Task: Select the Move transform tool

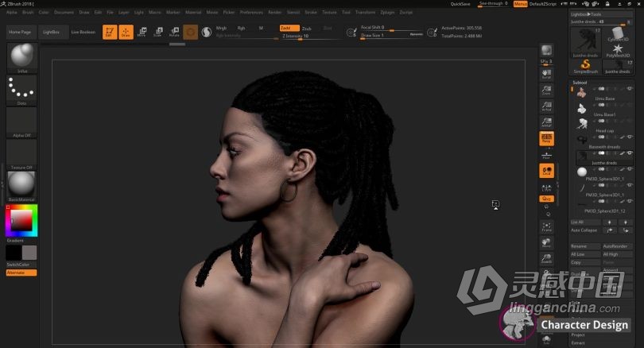Action: click(x=142, y=32)
